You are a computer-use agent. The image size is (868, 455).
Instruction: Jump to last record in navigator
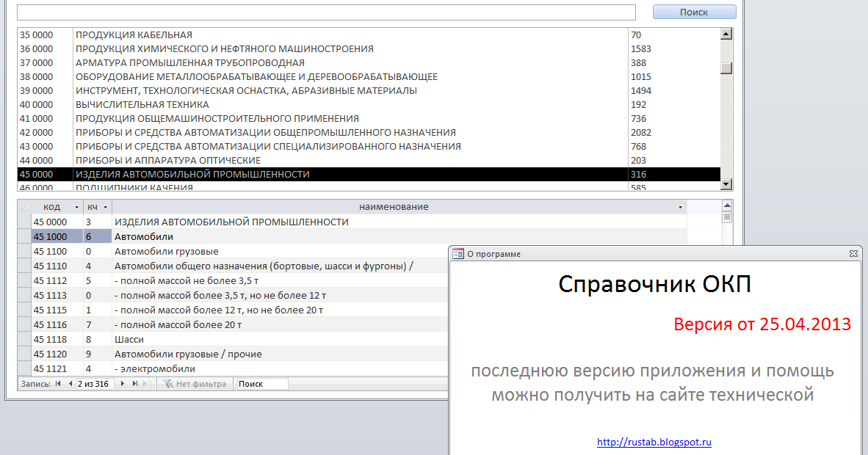(134, 384)
